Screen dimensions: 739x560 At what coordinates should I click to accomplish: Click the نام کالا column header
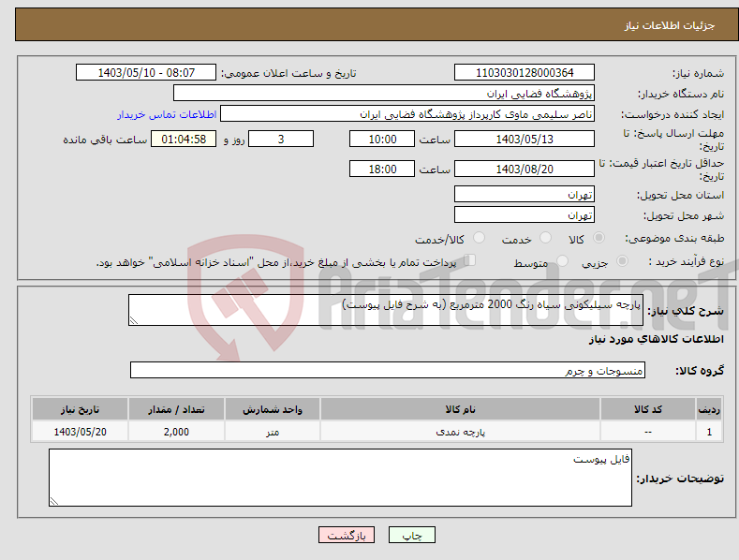coord(460,409)
